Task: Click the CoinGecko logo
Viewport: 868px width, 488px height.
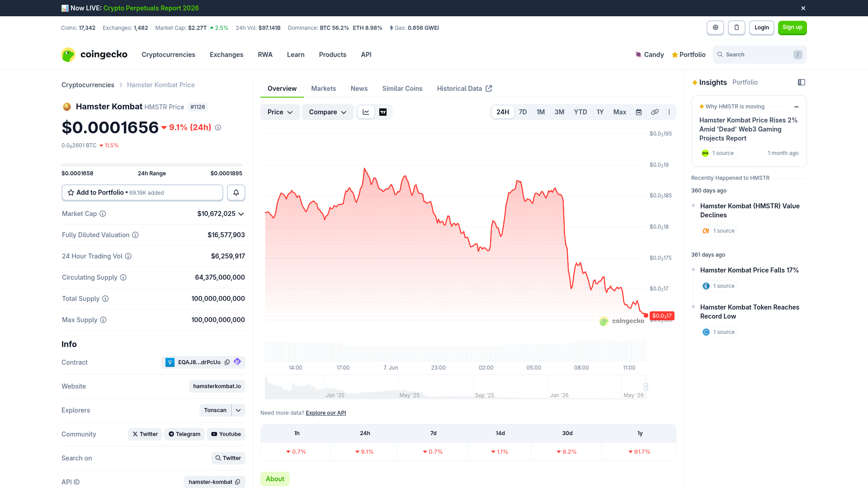Action: click(x=94, y=55)
